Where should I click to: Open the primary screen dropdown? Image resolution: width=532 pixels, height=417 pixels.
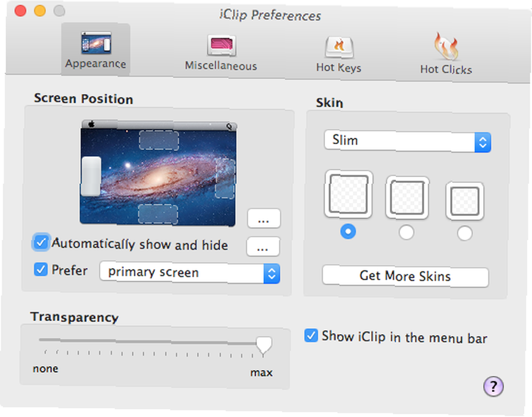click(x=190, y=273)
